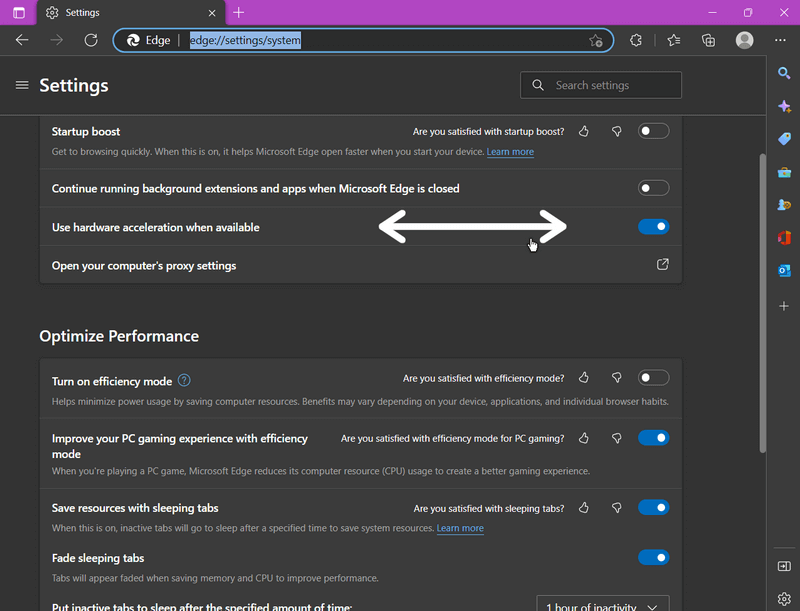This screenshot has height=611, width=800.
Task: Open sidebar Search icon
Action: click(x=784, y=73)
